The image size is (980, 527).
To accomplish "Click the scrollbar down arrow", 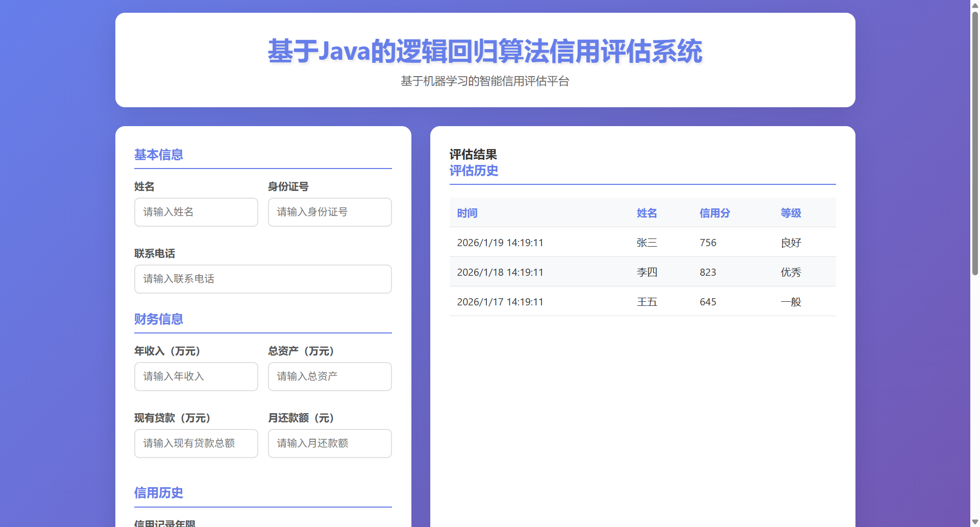I will (975, 522).
